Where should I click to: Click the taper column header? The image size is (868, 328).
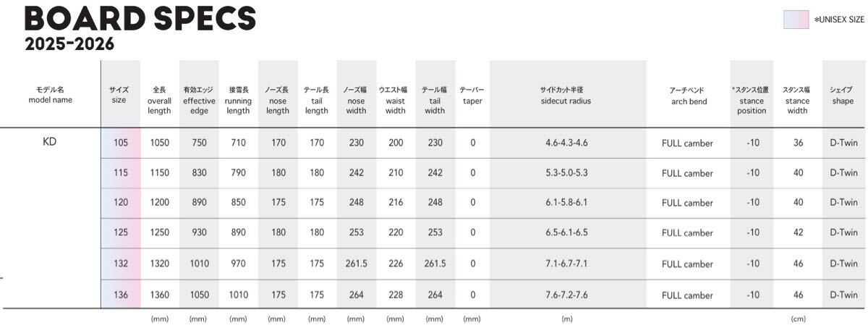click(472, 96)
